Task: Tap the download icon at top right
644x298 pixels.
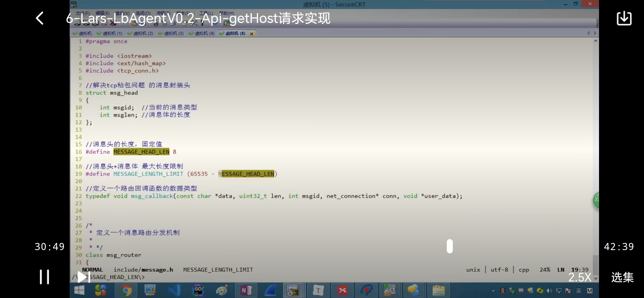Action: (624, 18)
